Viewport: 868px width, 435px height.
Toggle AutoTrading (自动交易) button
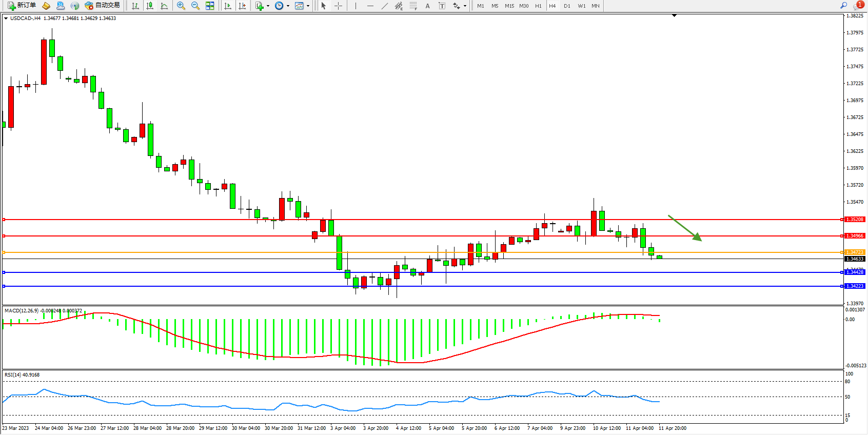coord(102,6)
